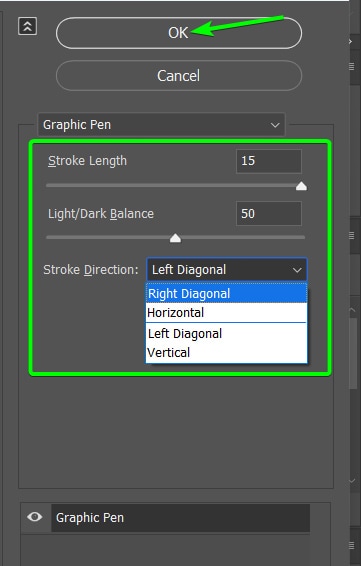
Task: Collapse the filter gallery thumbnails panel
Action: click(x=27, y=27)
